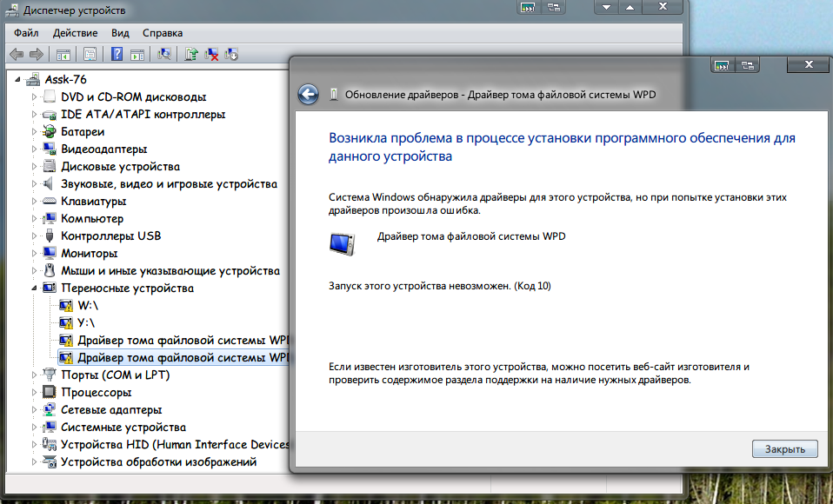The height and width of the screenshot is (504, 833).
Task: Select the Y:\ portable device entry
Action: (x=88, y=323)
